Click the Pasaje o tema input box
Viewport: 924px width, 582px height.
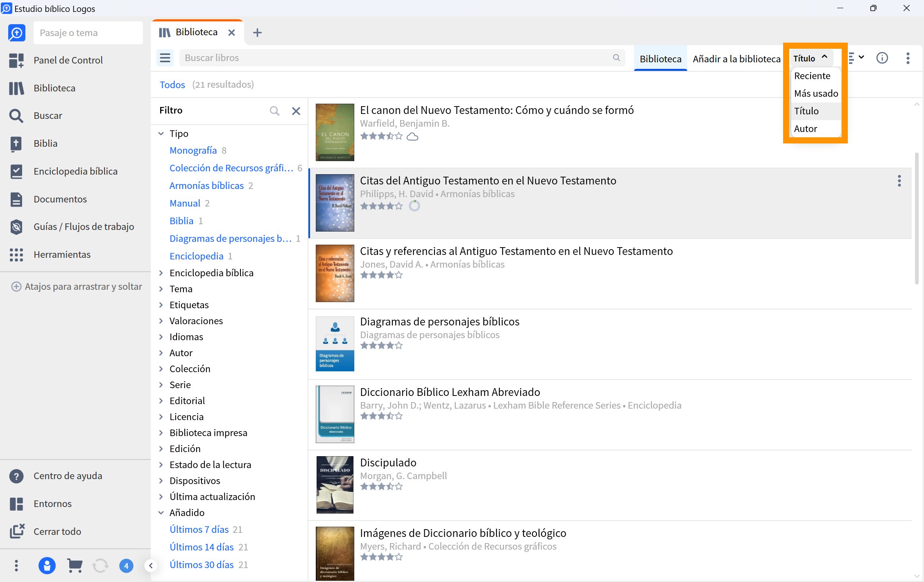(x=88, y=33)
